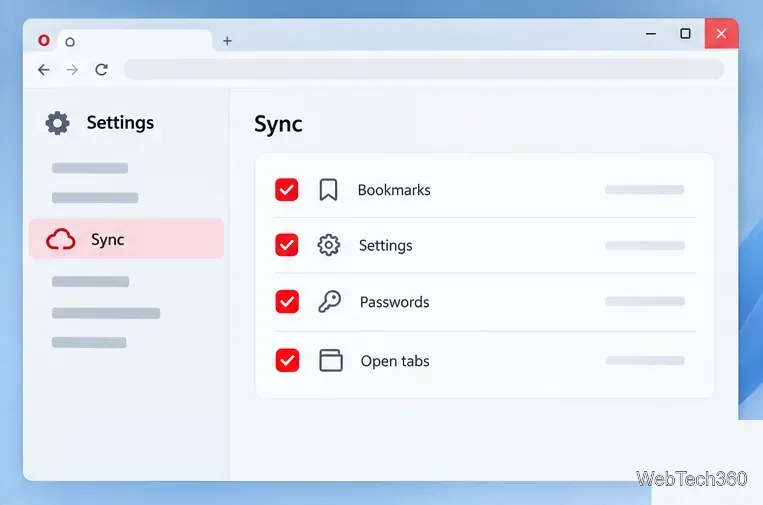Close the browser with red X
Viewport: 763px width, 505px height.
point(721,34)
